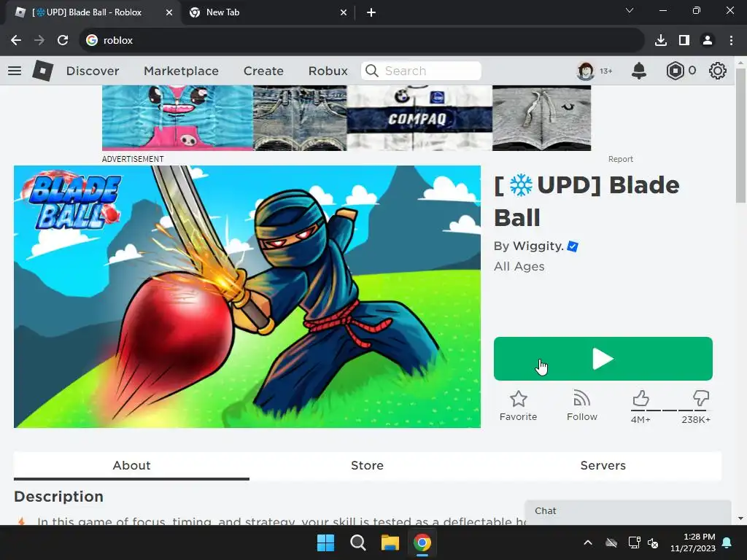
Task: Switch to the Store tab
Action: click(368, 465)
